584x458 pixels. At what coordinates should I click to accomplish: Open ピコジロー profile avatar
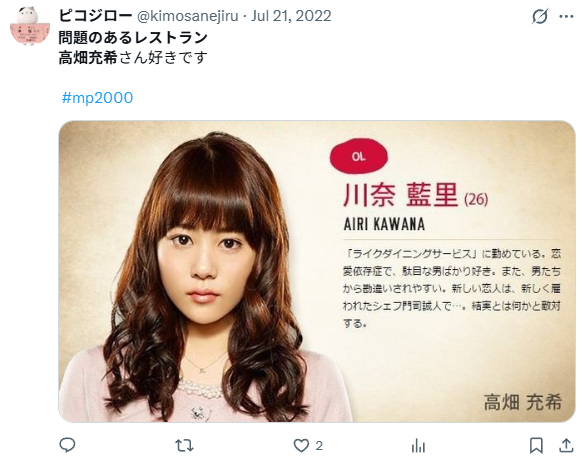[x=29, y=26]
